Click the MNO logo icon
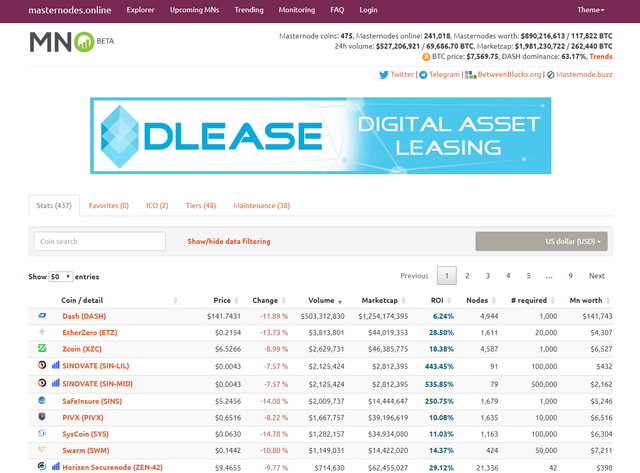640x473 pixels. click(62, 42)
